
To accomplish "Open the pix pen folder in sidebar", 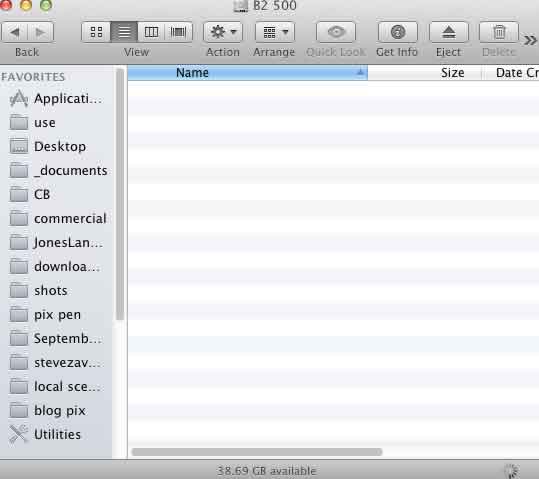I will [57, 315].
